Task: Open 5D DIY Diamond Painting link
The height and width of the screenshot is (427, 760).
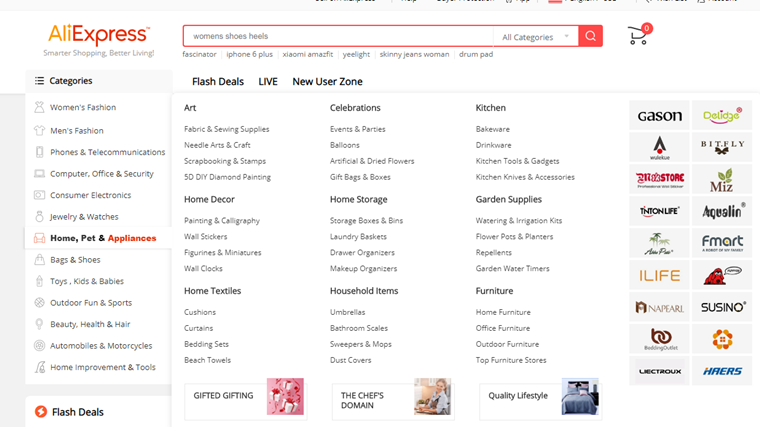Action: pos(227,177)
